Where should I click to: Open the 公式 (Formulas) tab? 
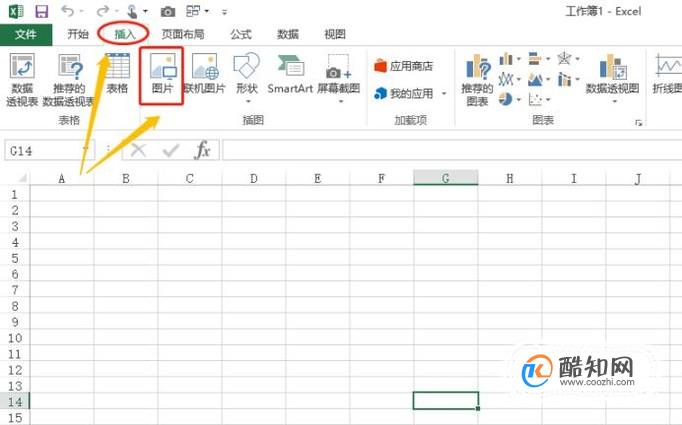[241, 34]
